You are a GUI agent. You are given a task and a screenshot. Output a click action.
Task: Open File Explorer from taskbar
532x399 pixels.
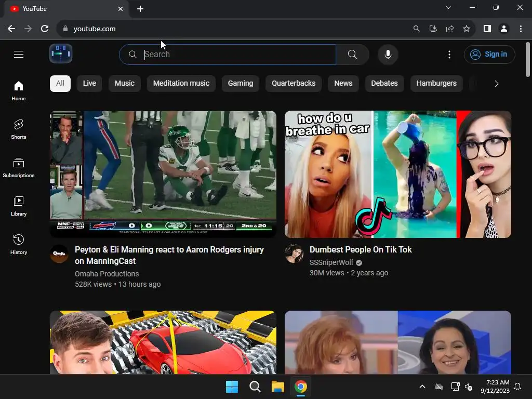click(278, 387)
